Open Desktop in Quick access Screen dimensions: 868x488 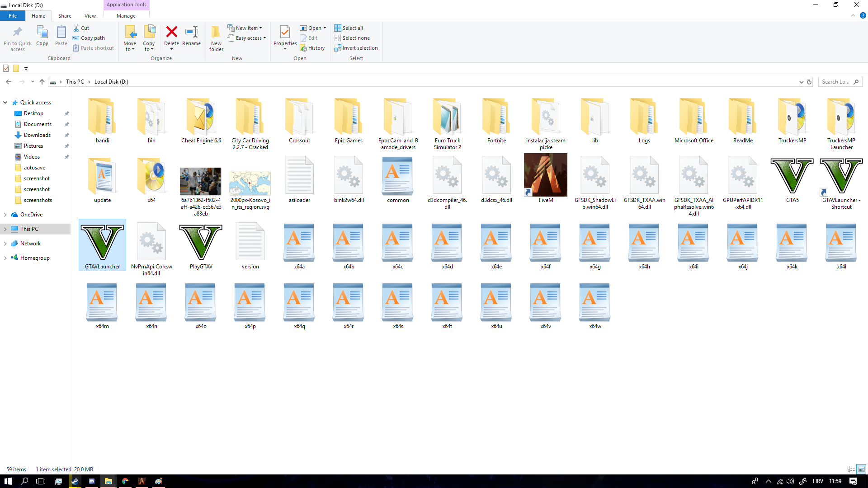(x=33, y=113)
